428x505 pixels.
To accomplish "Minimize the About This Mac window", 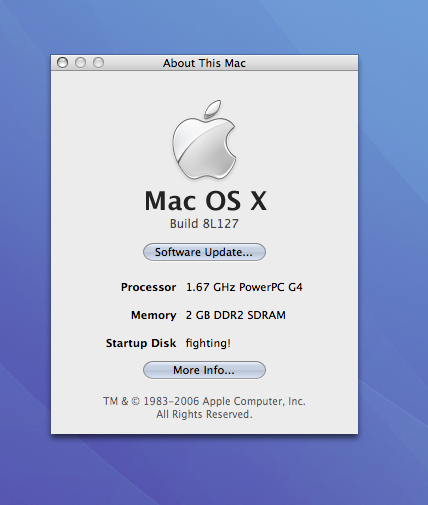I will point(80,62).
